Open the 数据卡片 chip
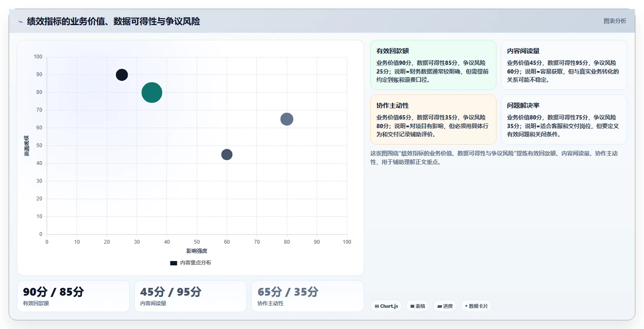 (476, 306)
